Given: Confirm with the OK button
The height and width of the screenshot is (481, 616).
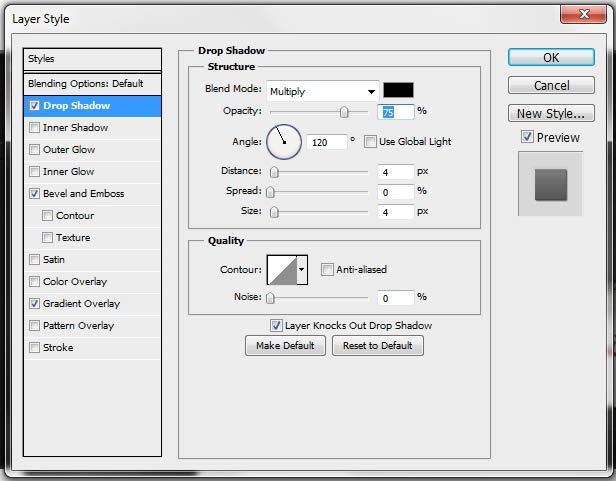Looking at the screenshot, I should tap(551, 57).
